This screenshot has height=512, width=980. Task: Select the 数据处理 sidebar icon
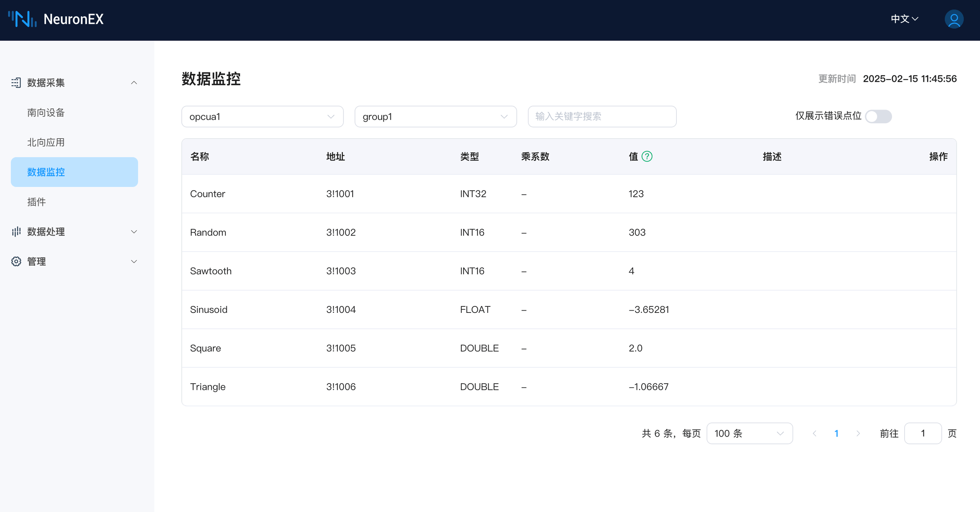coord(16,231)
